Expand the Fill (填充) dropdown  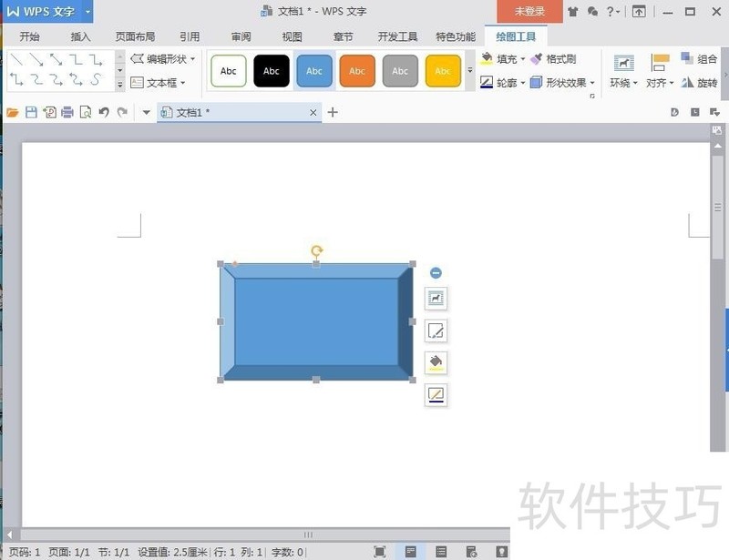522,59
